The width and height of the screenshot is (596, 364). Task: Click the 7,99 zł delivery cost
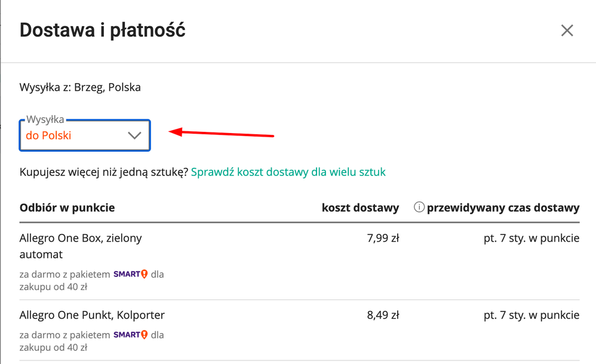[x=383, y=238]
